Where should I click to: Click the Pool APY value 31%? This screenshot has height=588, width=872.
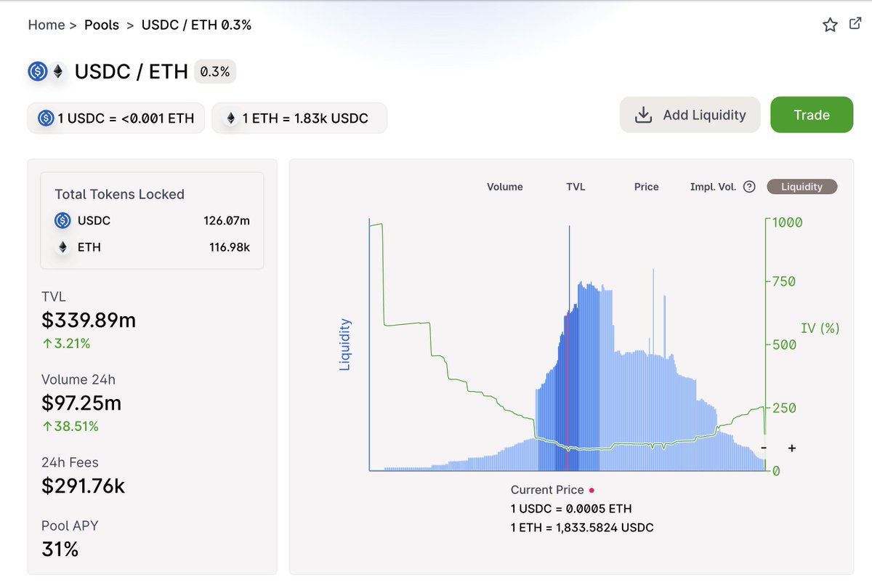point(60,549)
